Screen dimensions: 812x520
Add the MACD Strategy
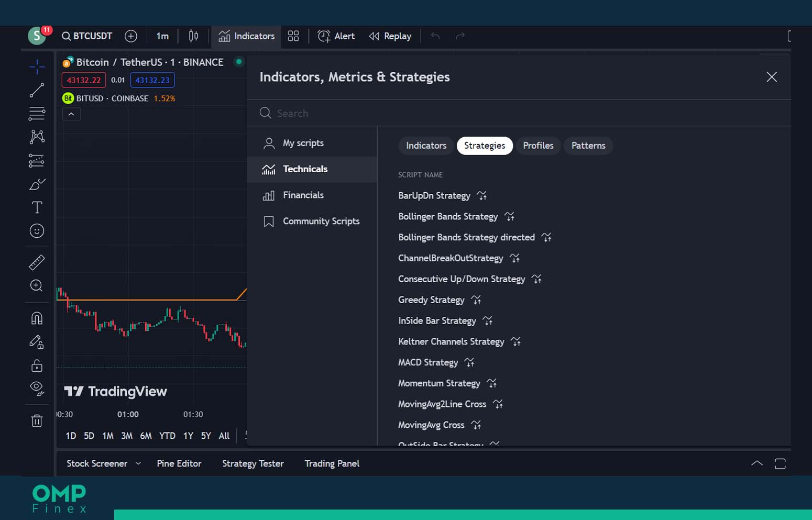point(428,362)
